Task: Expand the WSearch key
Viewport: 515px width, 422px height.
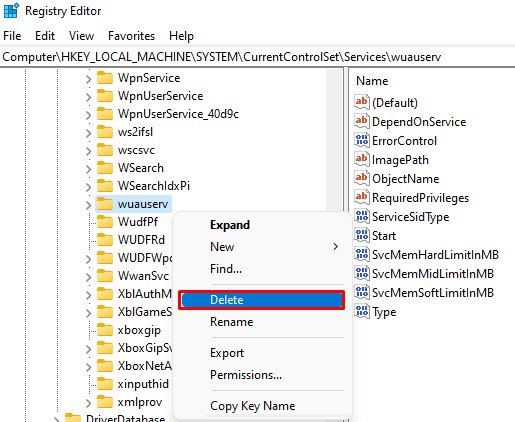Action: (88, 169)
